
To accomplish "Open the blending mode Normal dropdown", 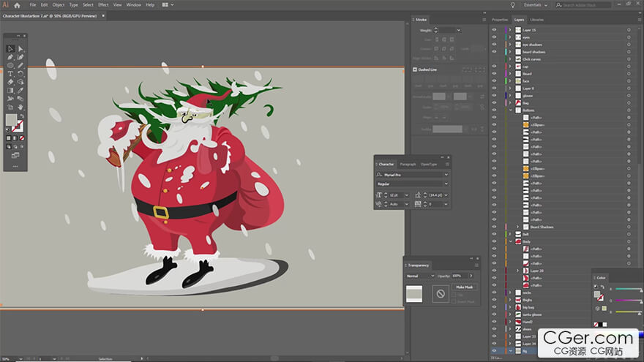I will point(420,276).
